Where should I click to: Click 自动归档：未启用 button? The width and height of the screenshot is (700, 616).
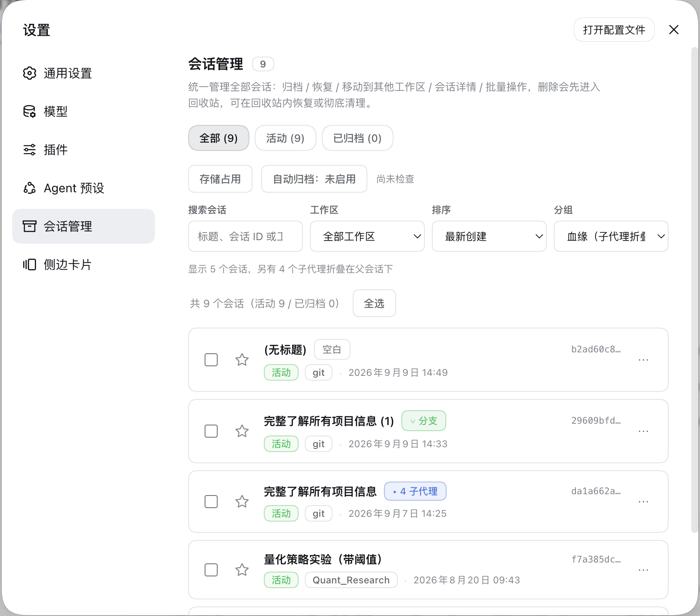point(314,179)
